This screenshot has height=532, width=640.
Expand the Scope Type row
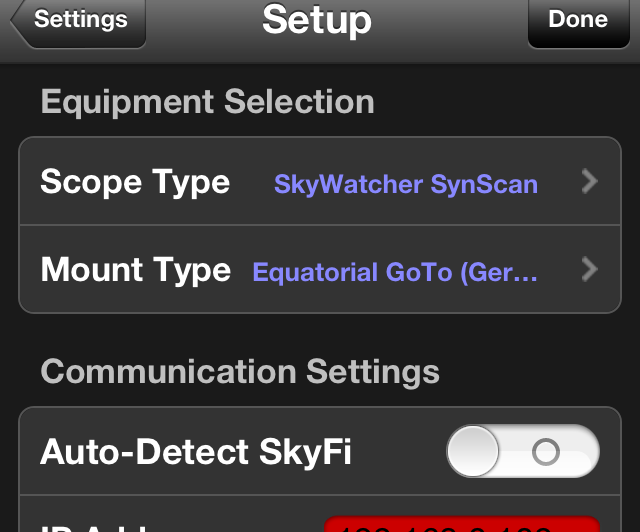pos(320,182)
